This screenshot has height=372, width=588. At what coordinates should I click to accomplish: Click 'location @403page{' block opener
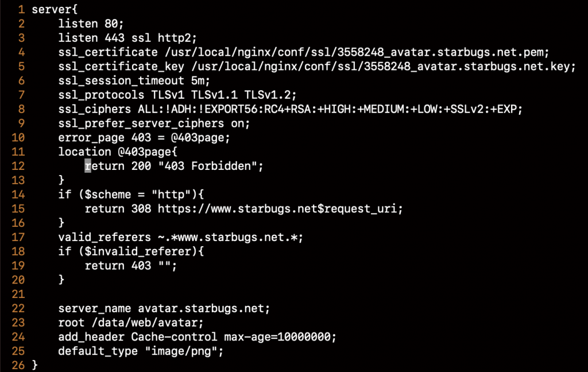[117, 152]
